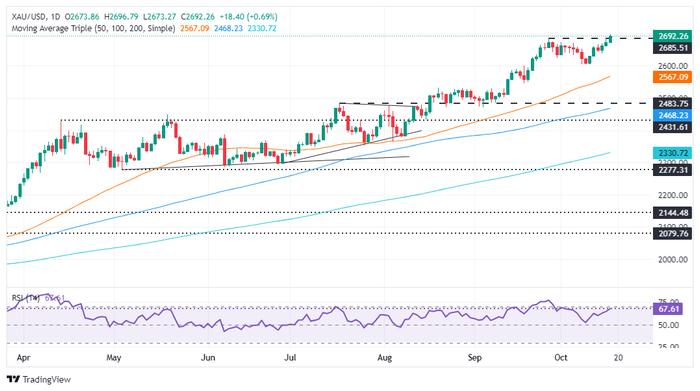Click the teal 200 SMA tag 2330.72
Viewport: 700px width, 391px height.
click(673, 153)
